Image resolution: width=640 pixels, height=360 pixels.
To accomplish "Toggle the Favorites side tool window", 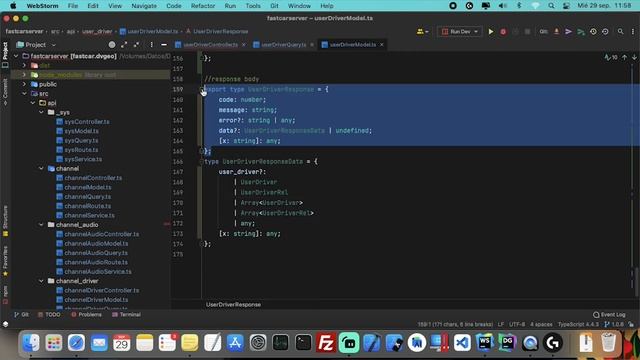I will (x=5, y=261).
